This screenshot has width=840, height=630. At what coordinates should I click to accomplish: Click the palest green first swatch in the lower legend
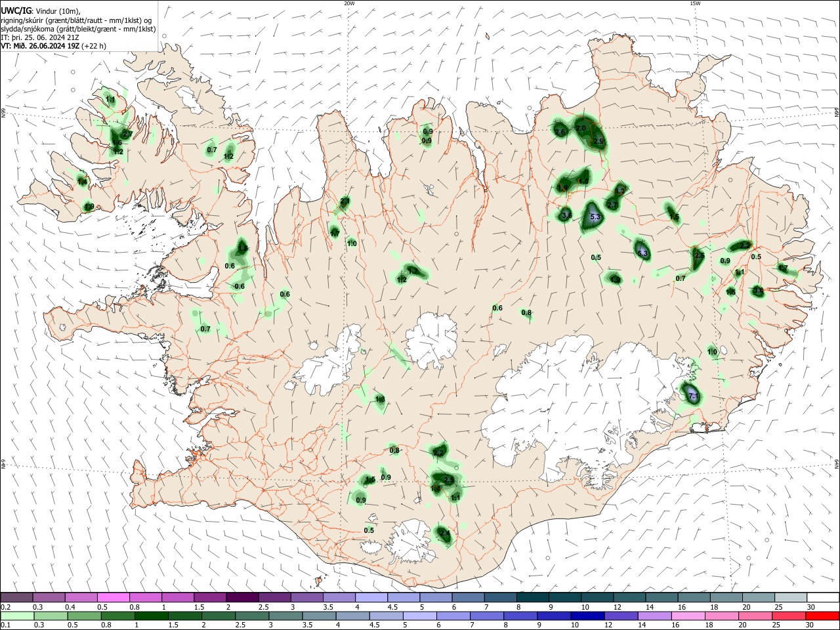tap(16, 616)
